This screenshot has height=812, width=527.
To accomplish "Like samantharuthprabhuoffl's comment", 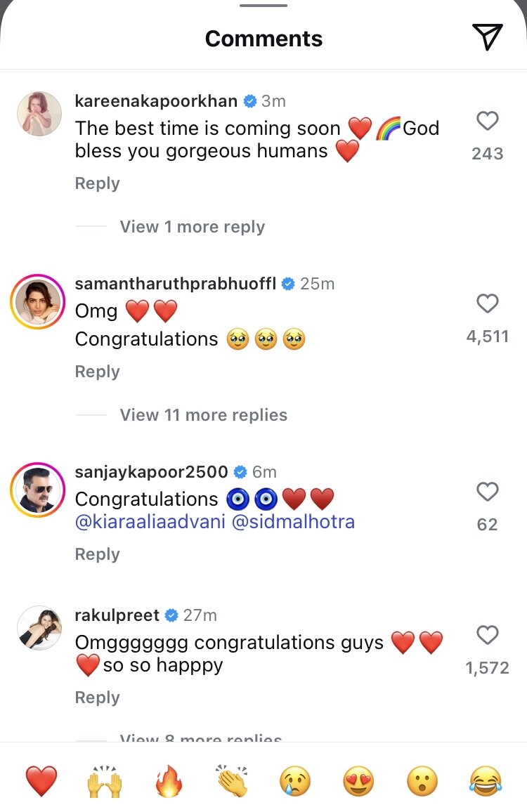I will tap(487, 303).
